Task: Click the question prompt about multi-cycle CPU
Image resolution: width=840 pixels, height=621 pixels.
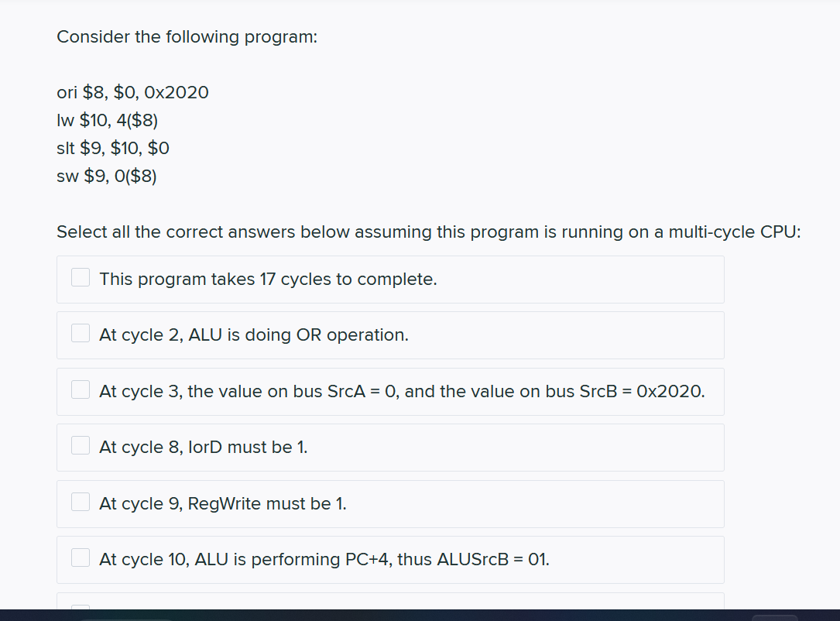Action: (x=428, y=232)
